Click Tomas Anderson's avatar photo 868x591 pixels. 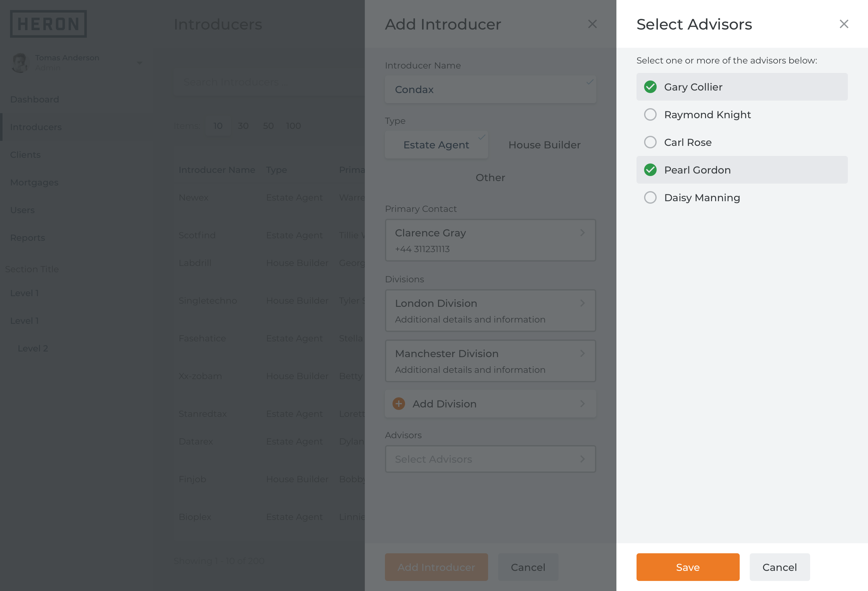coord(20,62)
